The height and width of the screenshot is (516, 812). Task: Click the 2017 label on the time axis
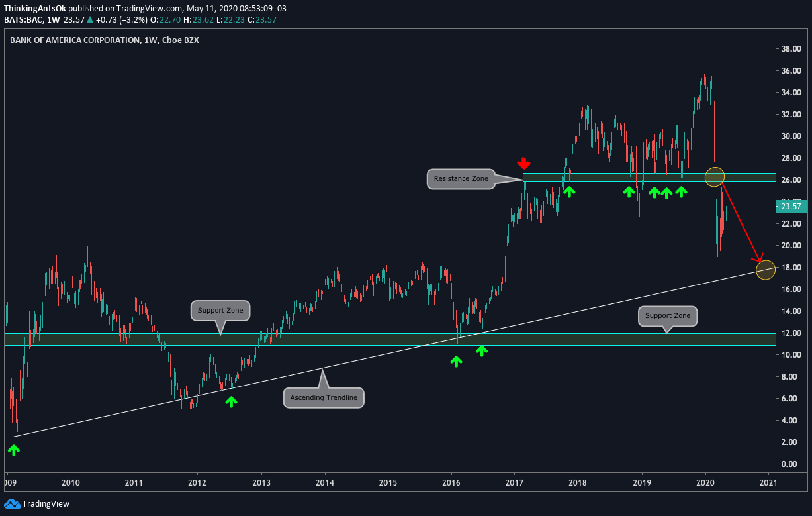click(x=515, y=482)
